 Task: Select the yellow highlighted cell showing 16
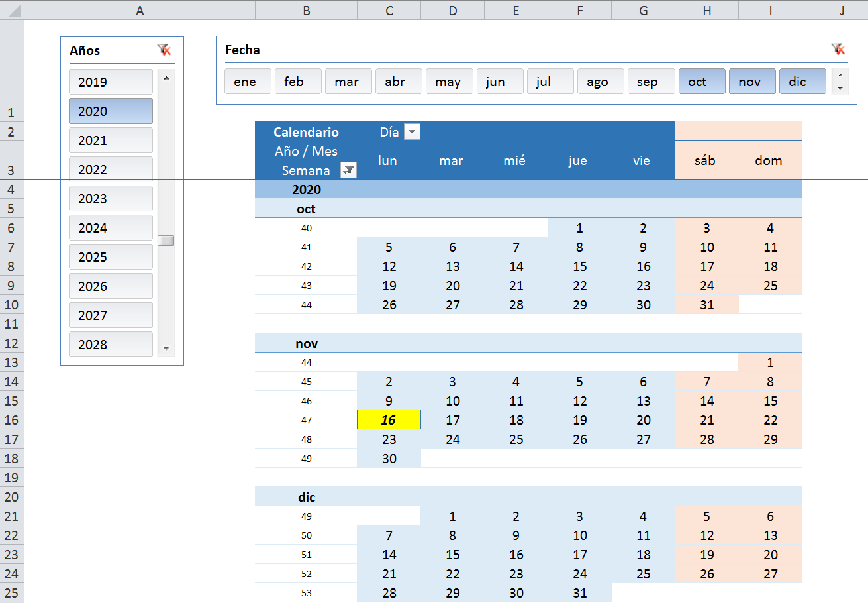[389, 419]
